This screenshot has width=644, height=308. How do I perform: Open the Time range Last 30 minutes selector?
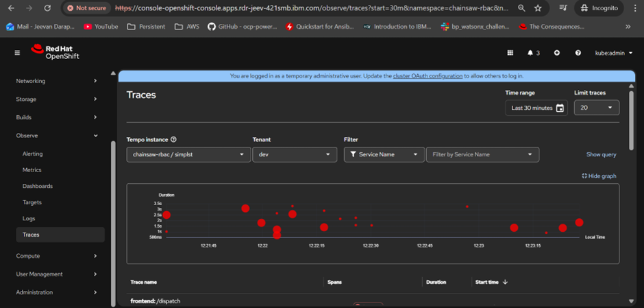[536, 108]
